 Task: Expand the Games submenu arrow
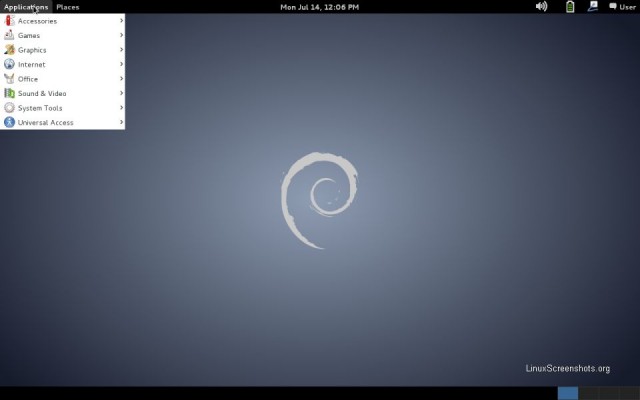[121, 35]
